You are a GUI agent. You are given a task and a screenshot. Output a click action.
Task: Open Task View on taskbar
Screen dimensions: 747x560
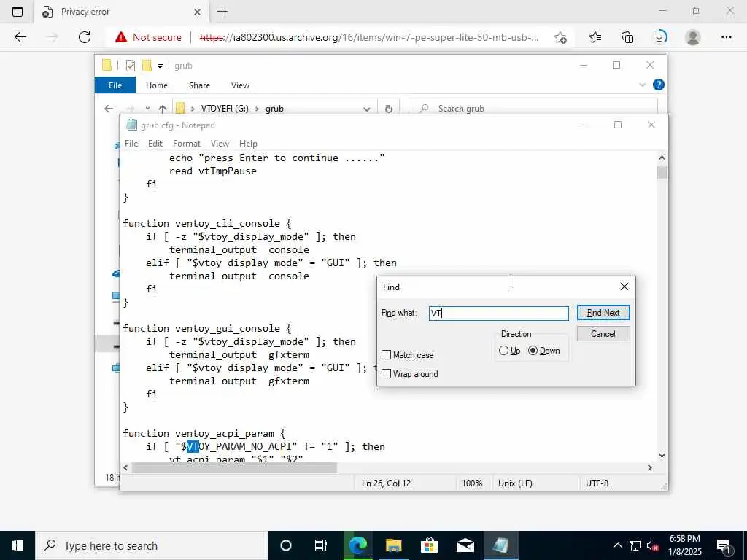(321, 545)
